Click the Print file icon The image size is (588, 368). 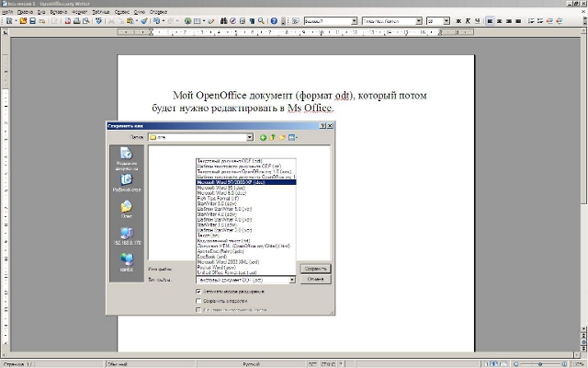(77, 21)
